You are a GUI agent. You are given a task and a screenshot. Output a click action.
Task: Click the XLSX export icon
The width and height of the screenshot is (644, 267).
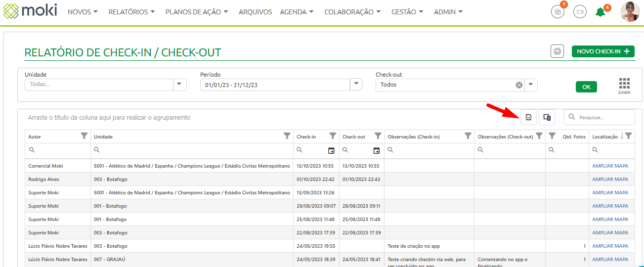[528, 117]
